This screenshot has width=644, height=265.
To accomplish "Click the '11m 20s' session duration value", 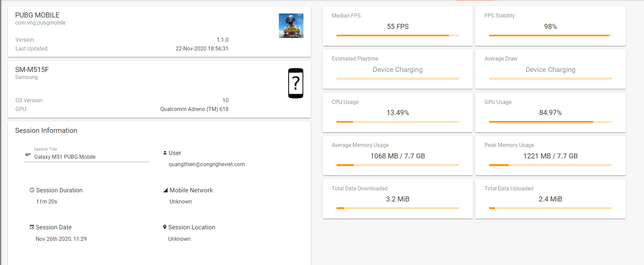I will coord(47,202).
